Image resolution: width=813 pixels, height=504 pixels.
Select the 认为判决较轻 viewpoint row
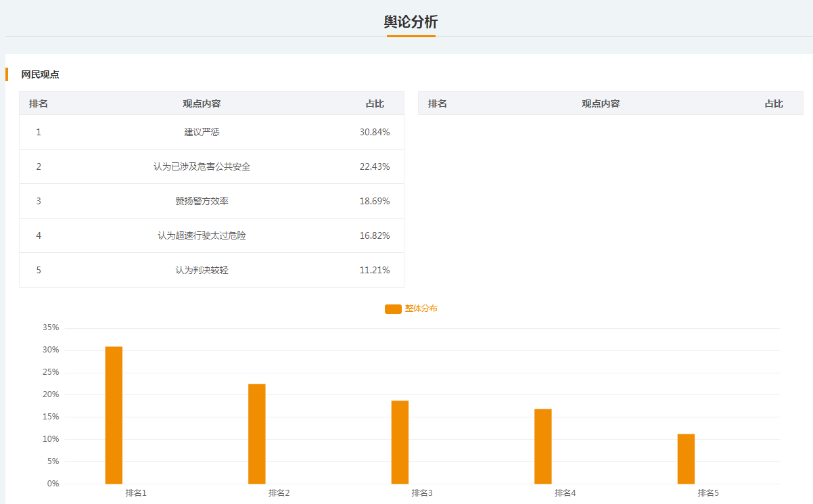[212, 270]
